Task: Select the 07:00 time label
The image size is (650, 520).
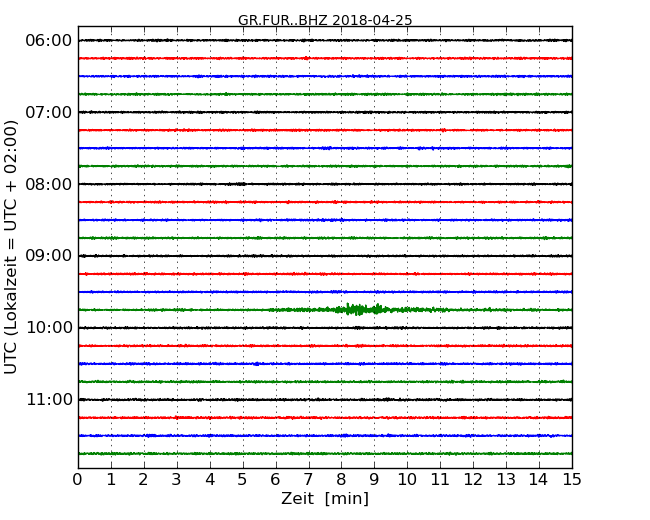Action: [x=49, y=112]
